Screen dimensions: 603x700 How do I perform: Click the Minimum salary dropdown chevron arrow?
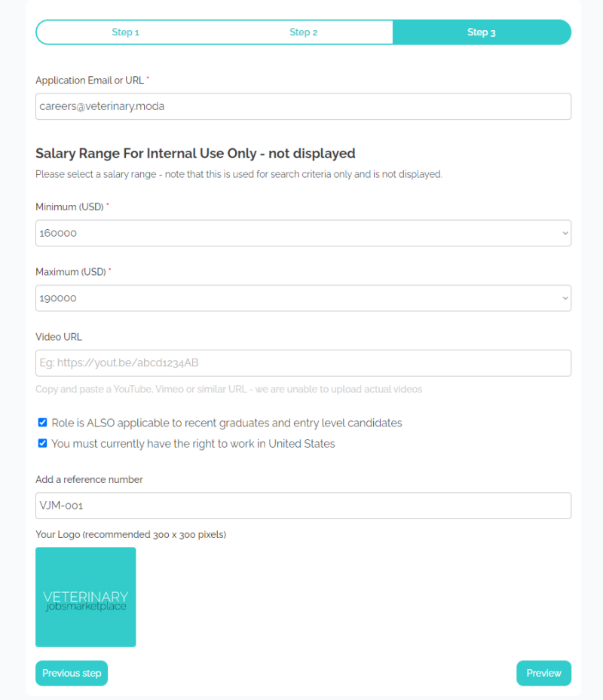click(565, 234)
